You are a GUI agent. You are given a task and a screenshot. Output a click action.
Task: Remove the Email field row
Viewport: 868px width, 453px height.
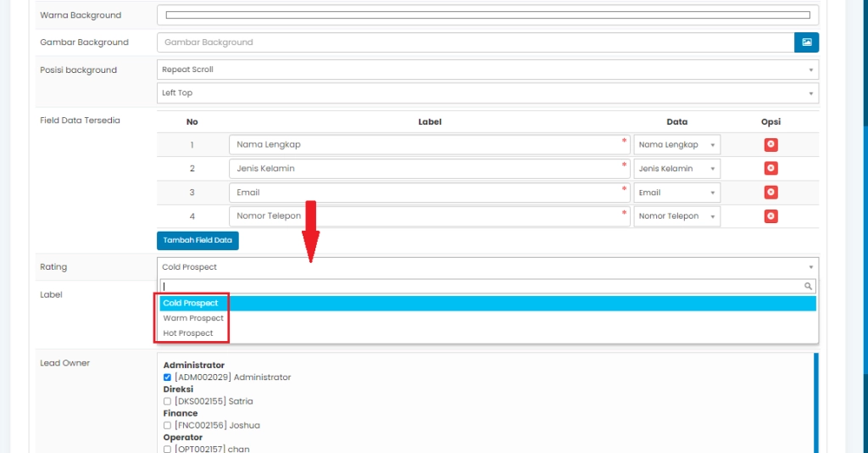[x=771, y=193]
